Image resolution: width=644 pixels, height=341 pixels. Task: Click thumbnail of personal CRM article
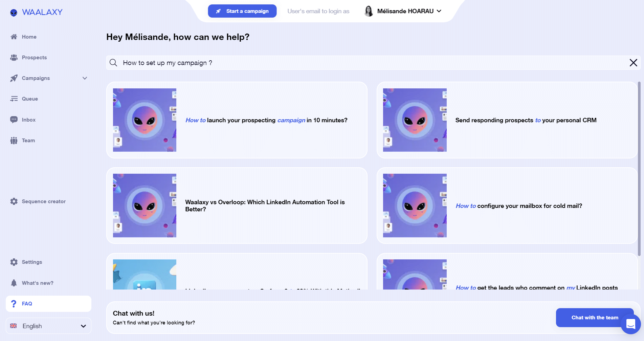[415, 120]
